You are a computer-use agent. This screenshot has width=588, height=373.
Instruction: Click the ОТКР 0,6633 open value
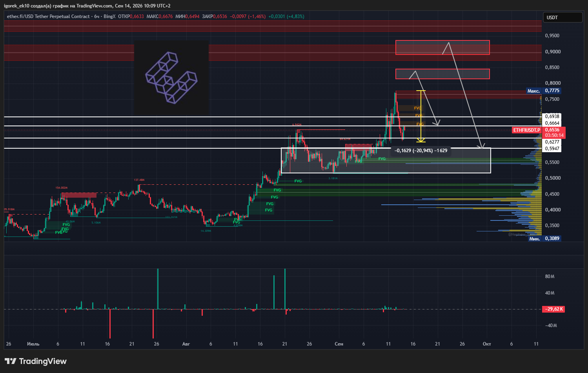pyautogui.click(x=131, y=16)
